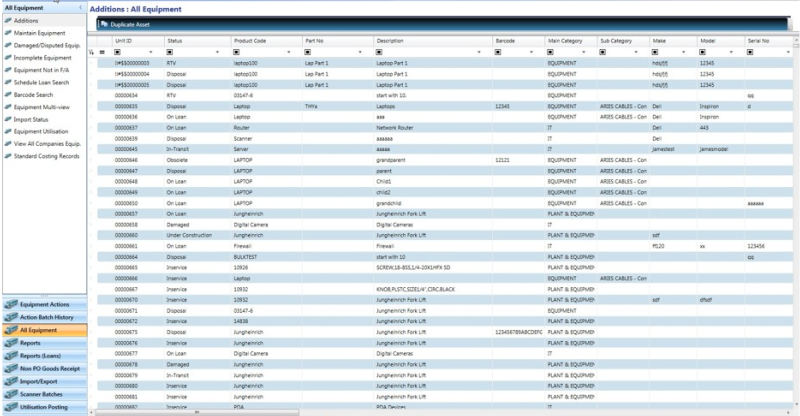Click barcode cell 123456789ABCDEFC

(x=518, y=332)
